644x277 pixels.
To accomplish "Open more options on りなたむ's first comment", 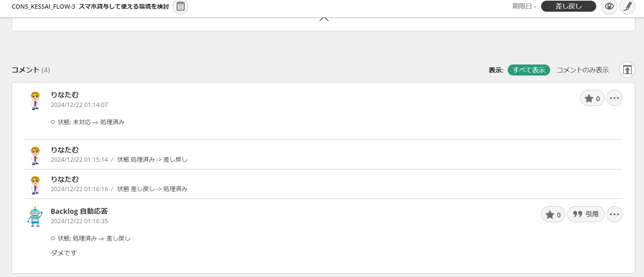I will pyautogui.click(x=615, y=98).
